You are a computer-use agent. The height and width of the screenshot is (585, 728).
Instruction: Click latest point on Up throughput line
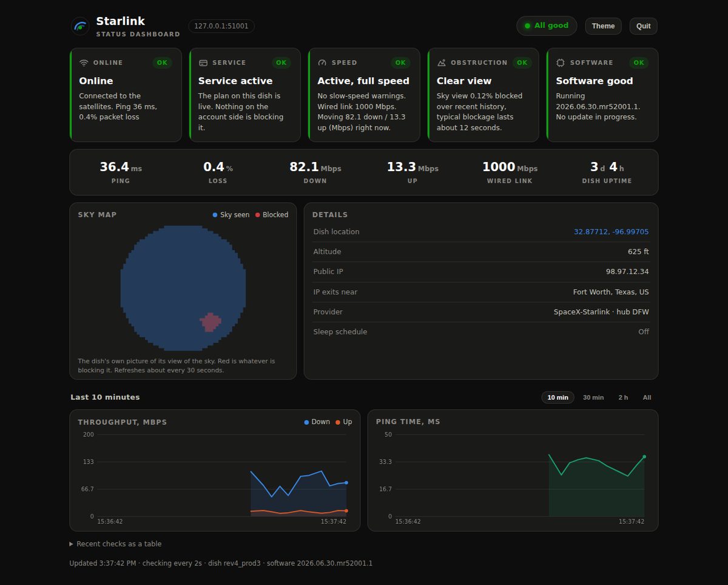coord(346,511)
